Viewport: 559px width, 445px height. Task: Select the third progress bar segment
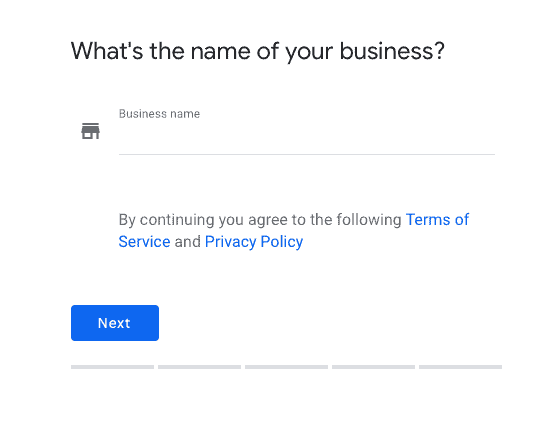tap(286, 367)
